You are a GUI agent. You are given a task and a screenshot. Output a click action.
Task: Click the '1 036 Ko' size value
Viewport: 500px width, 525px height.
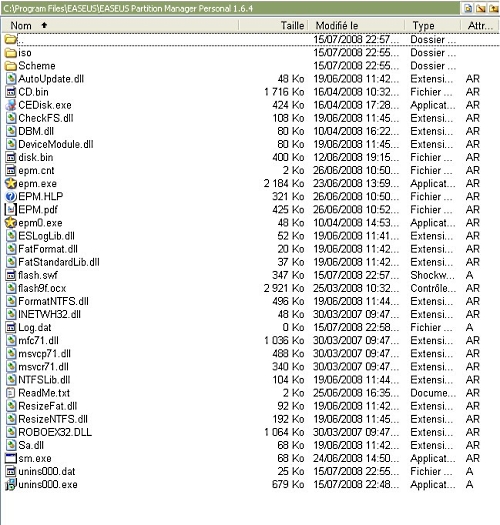tap(284, 341)
